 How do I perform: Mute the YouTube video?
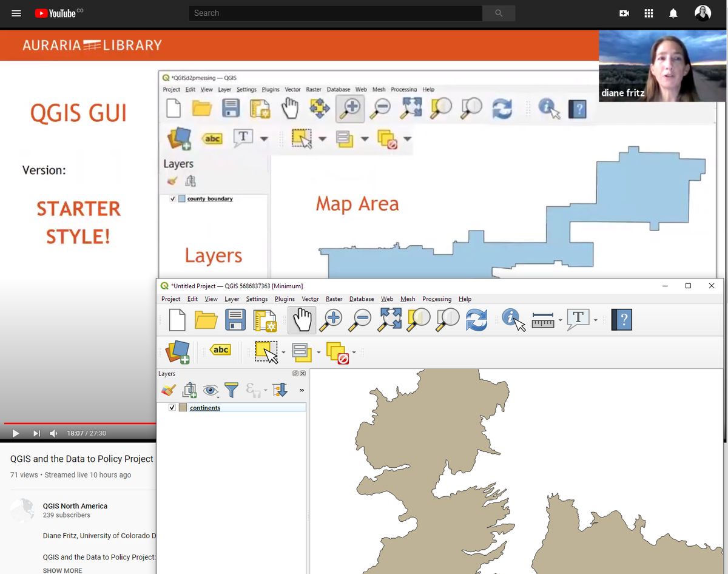coord(54,433)
